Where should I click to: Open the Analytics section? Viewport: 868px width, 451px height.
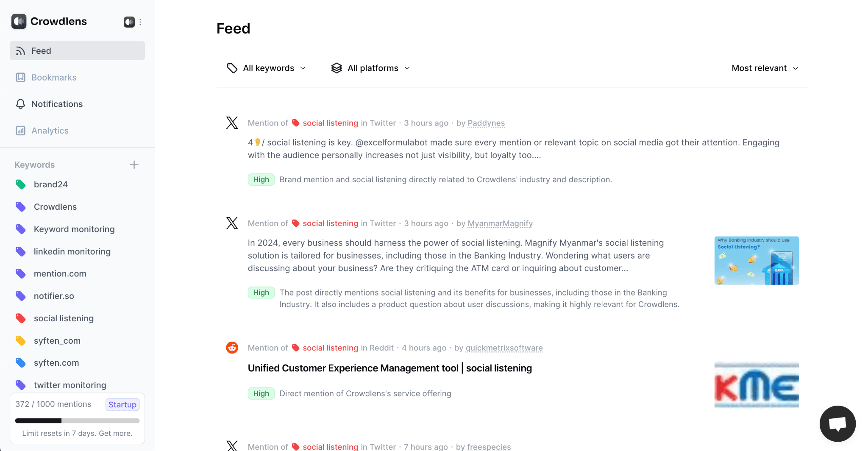click(50, 131)
